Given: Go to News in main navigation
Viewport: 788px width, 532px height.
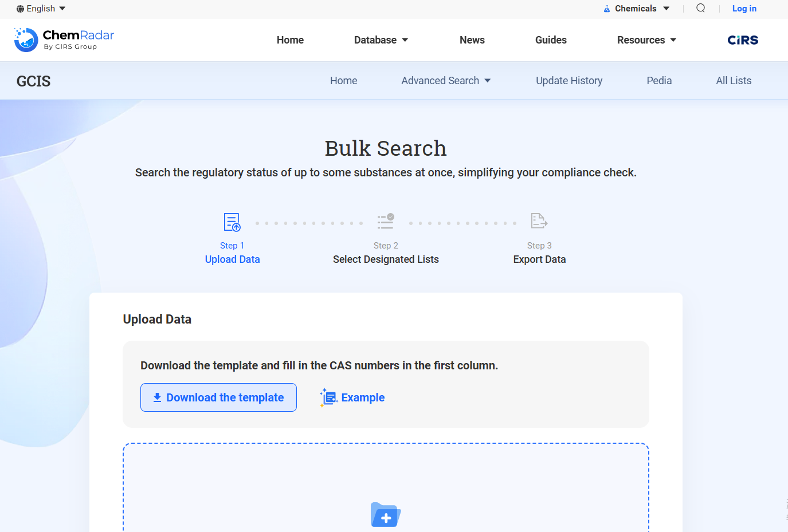Looking at the screenshot, I should point(472,40).
